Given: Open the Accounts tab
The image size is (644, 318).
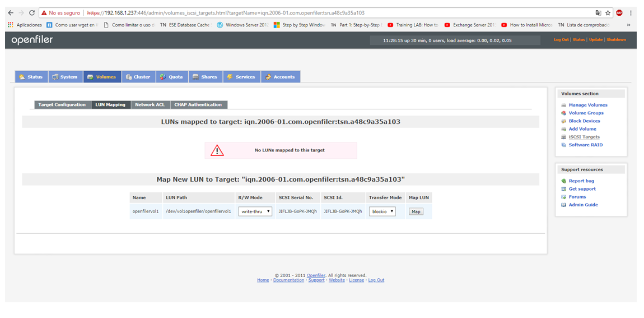Looking at the screenshot, I should click(281, 77).
